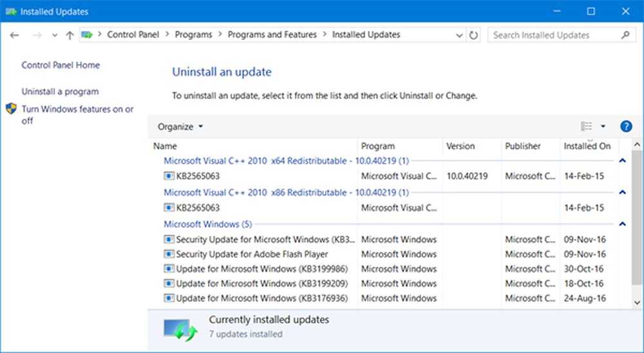Open the view options dropdown arrow
The image size is (644, 353).
click(x=603, y=127)
